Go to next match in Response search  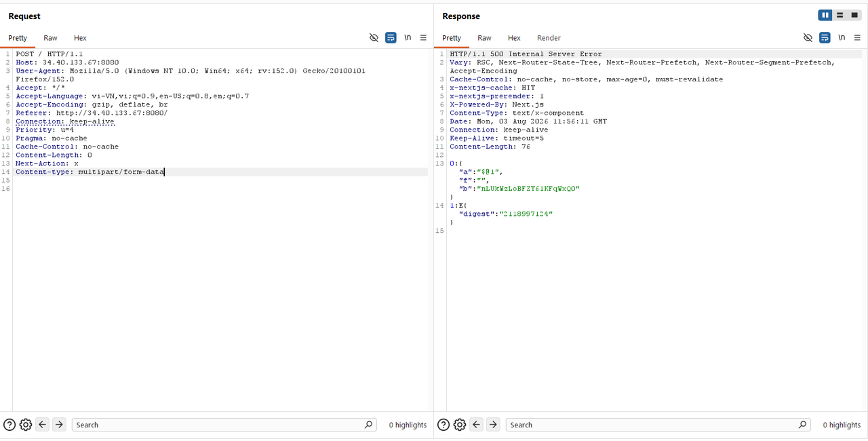click(493, 425)
